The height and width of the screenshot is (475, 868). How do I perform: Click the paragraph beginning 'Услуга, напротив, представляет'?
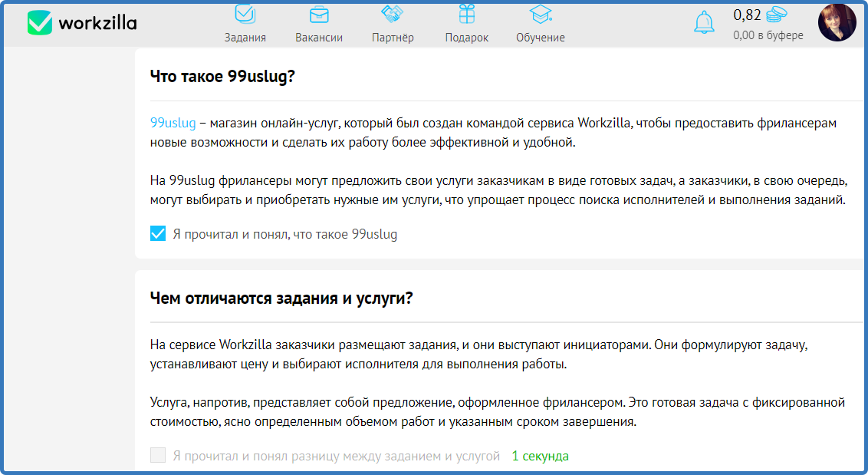[x=497, y=412]
